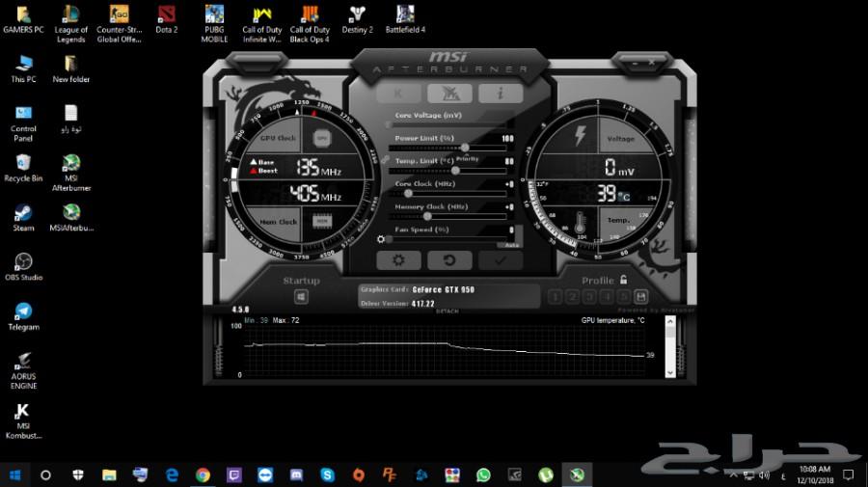Image resolution: width=868 pixels, height=487 pixels.
Task: Toggle the Auto fan speed button
Action: 510,245
